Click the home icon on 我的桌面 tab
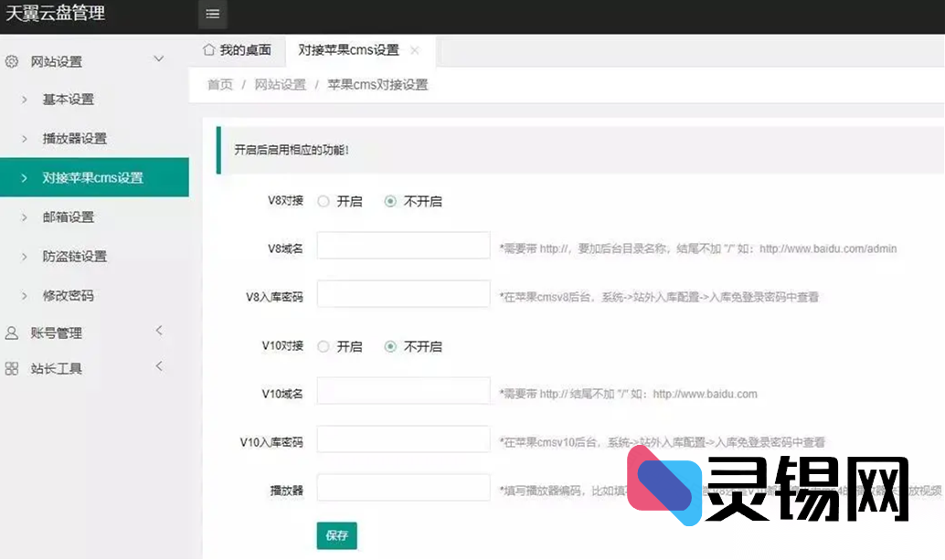945x560 pixels. coord(209,51)
